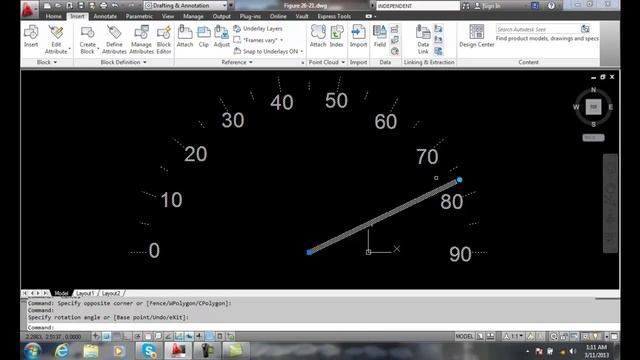
Task: Toggle MODEL space button
Action: click(464, 336)
